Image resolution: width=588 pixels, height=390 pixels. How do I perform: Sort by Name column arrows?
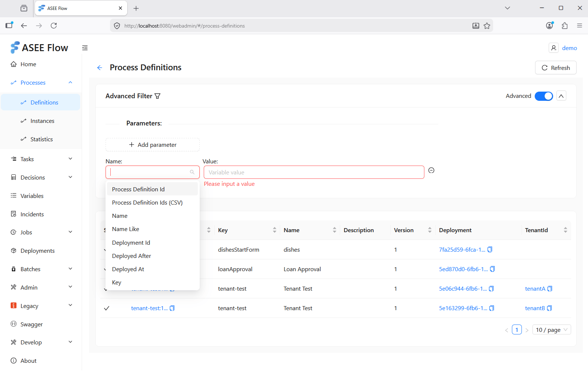click(x=334, y=230)
